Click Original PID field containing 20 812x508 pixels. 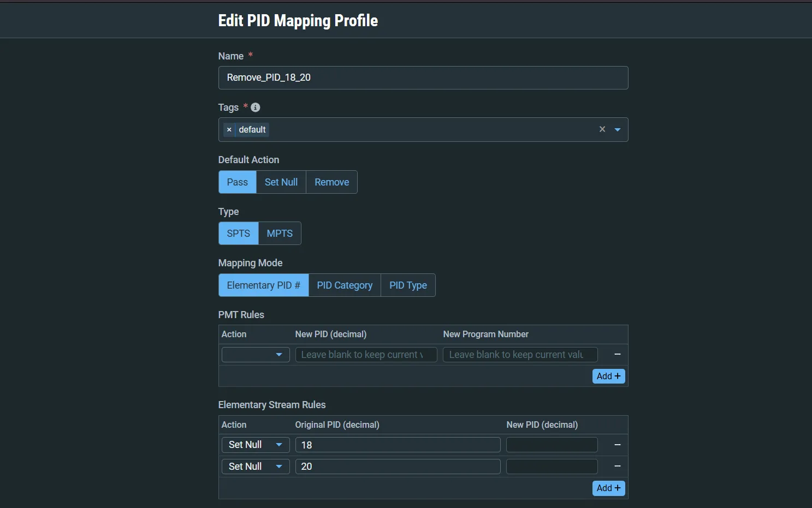398,467
